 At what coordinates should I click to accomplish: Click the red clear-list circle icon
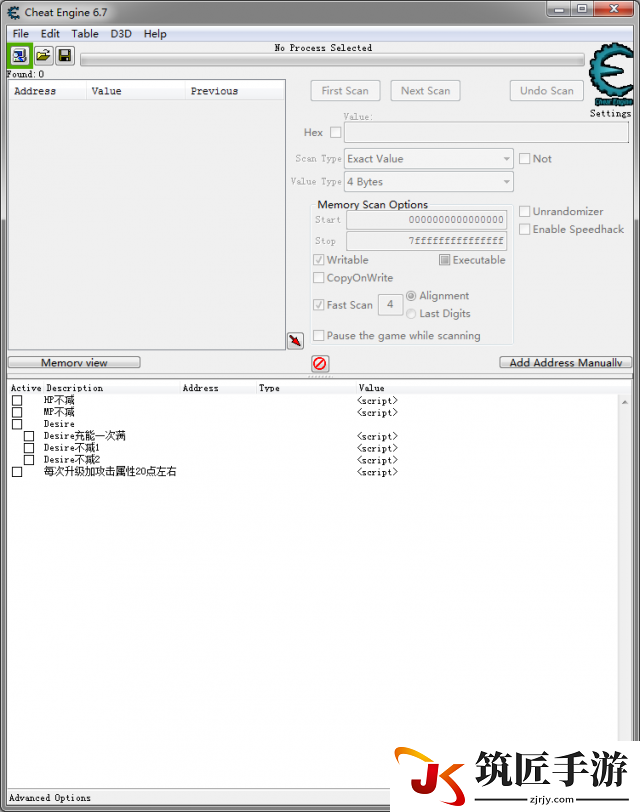tap(320, 363)
